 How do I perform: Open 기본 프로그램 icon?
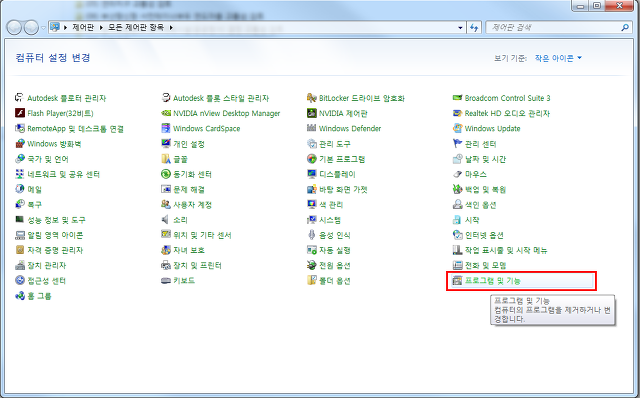click(x=311, y=159)
